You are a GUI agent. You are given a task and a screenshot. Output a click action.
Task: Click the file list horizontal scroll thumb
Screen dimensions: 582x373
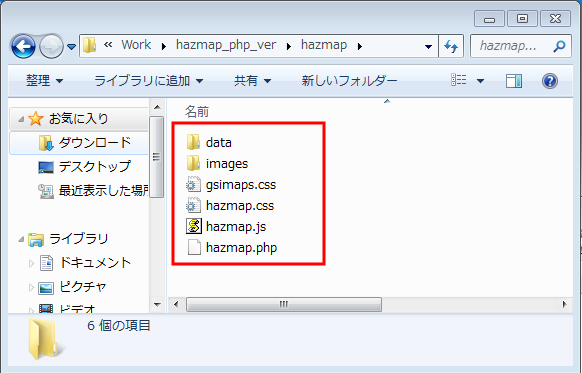[x=284, y=304]
